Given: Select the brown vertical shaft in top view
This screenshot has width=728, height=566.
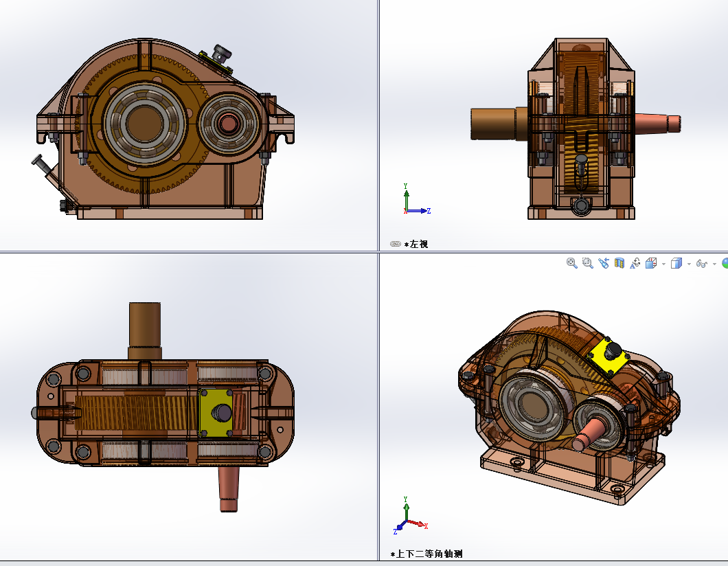Looking at the screenshot, I should (x=144, y=330).
